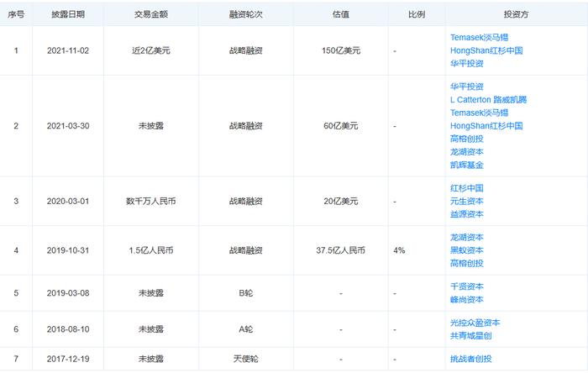Viewport: 588px width, 373px height.
Task: Open 龙湖资本 link in the 2021-03-30 row
Action: coord(467,152)
